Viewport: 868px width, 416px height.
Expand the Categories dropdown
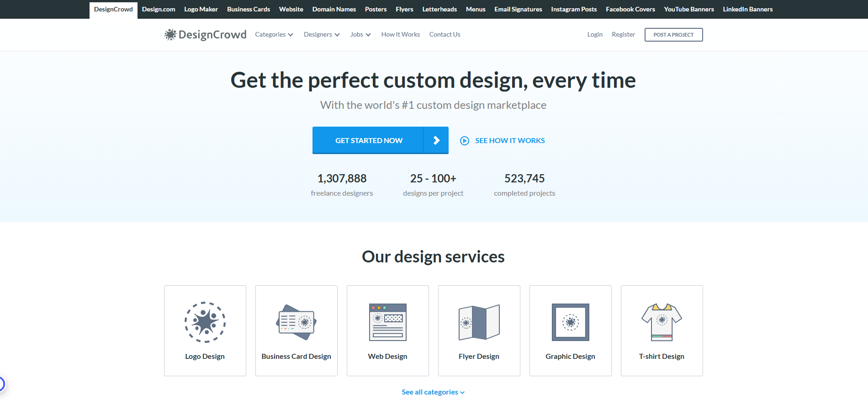pos(274,34)
